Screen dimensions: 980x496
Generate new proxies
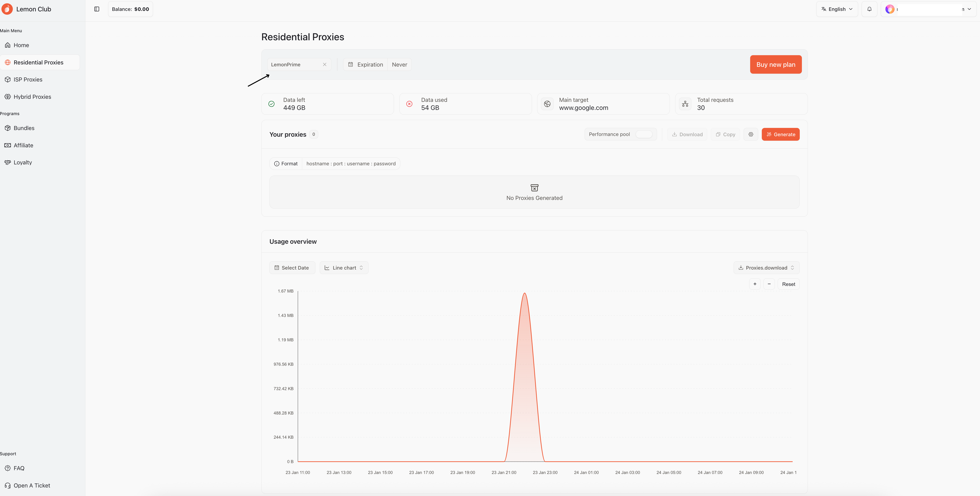780,134
